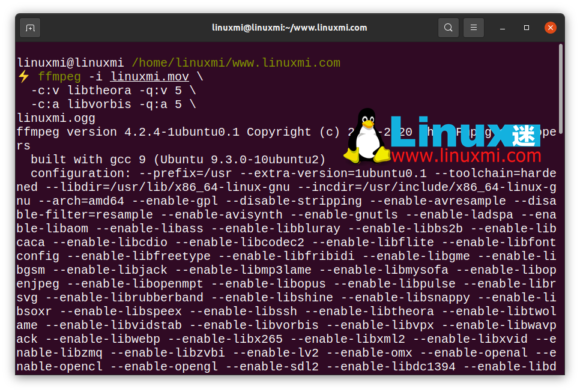Click the '--enable-libshine' flag

point(272,298)
